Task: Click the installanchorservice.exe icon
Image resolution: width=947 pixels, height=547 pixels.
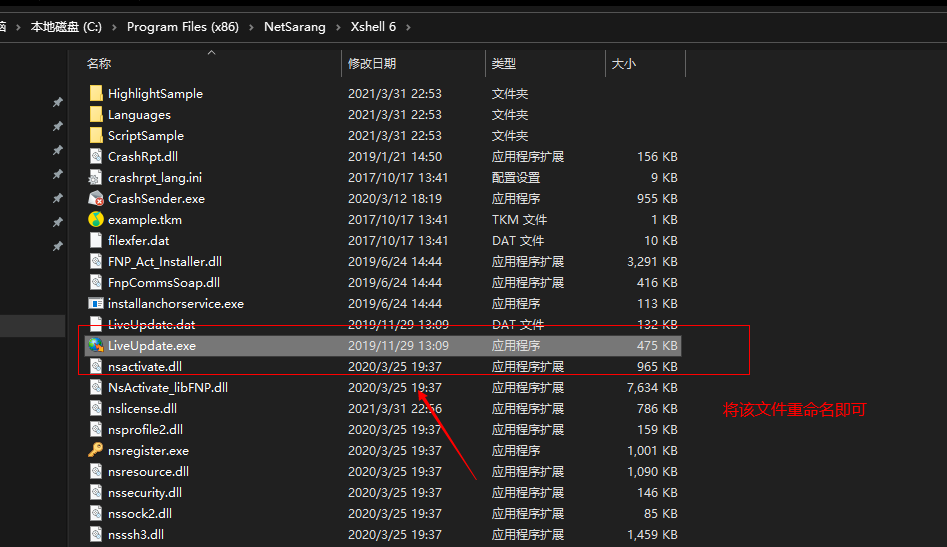Action: coord(95,303)
